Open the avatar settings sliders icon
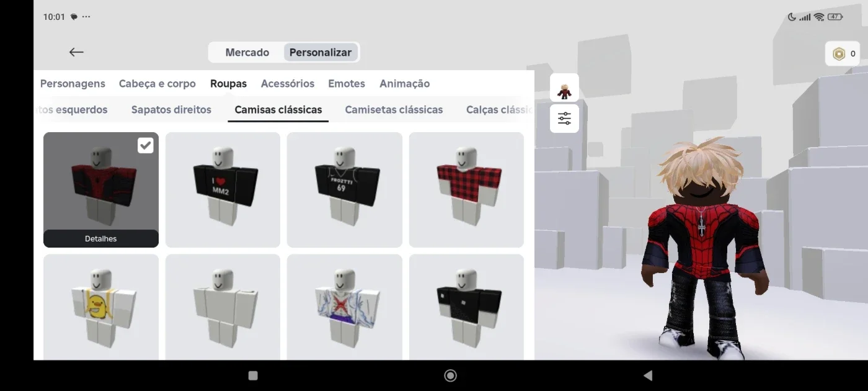 tap(564, 119)
